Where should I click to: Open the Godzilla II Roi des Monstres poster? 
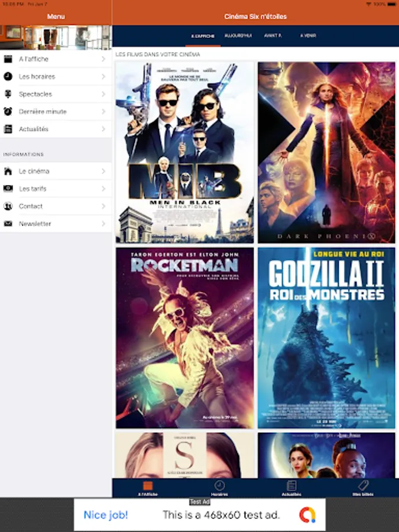point(326,338)
